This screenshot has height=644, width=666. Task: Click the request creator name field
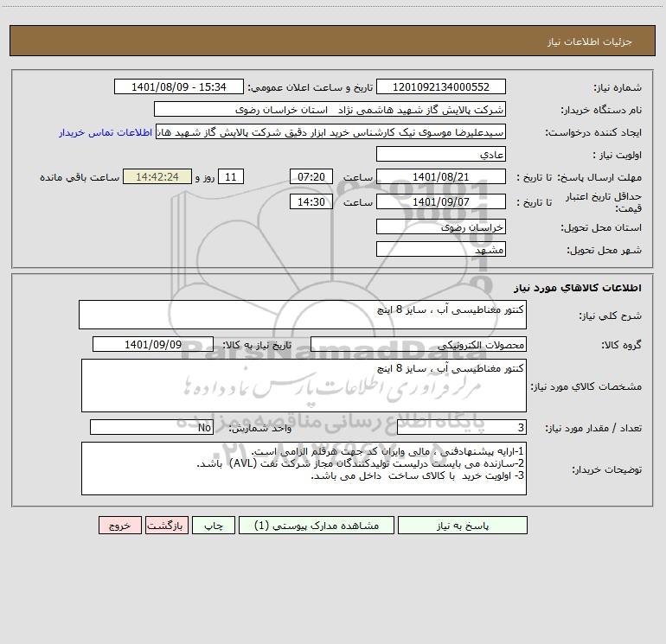[331, 131]
